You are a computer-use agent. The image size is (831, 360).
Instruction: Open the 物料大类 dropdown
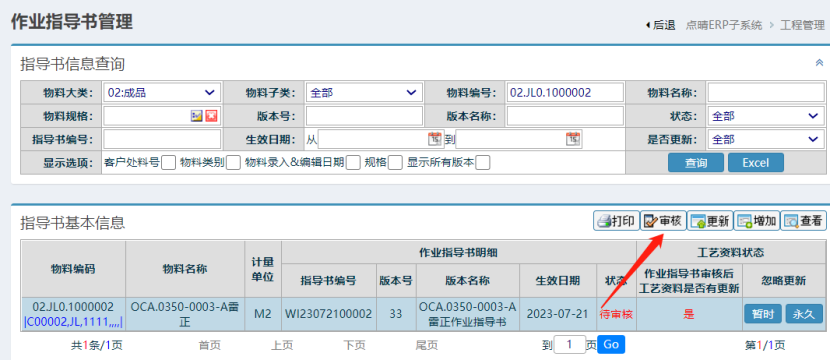[162, 93]
